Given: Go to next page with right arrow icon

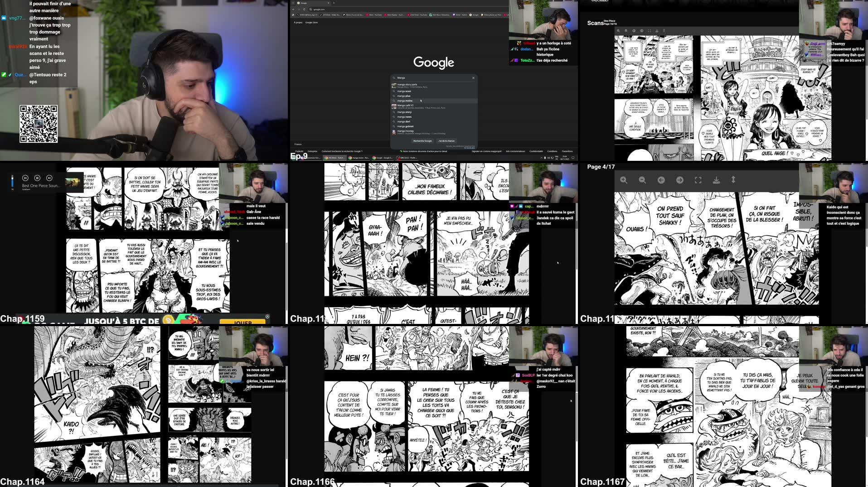Looking at the screenshot, I should (679, 180).
